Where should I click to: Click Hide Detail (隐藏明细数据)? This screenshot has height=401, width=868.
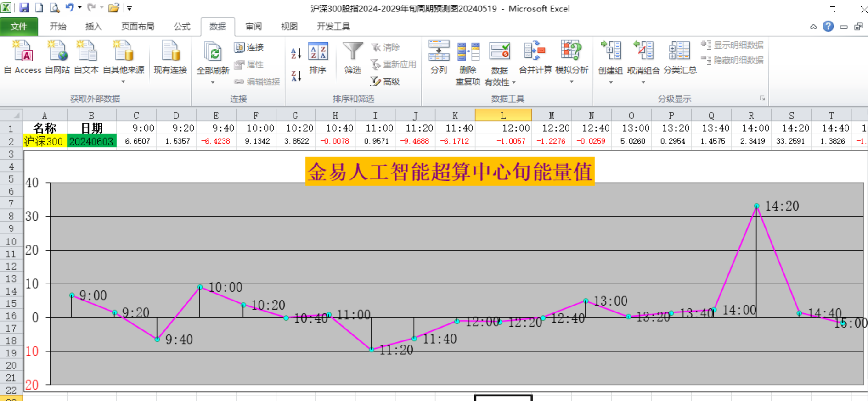pyautogui.click(x=732, y=60)
